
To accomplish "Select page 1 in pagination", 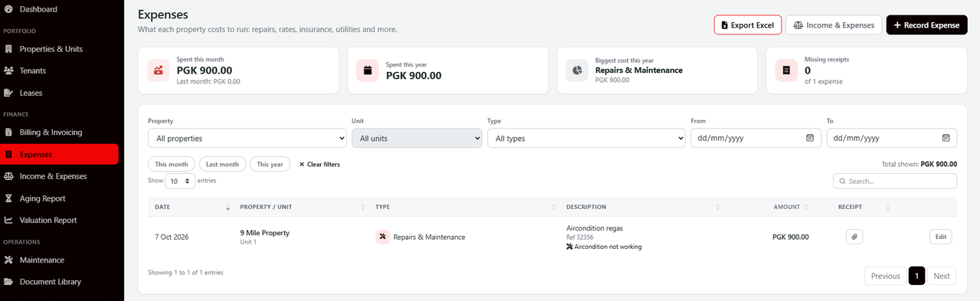I will [916, 276].
